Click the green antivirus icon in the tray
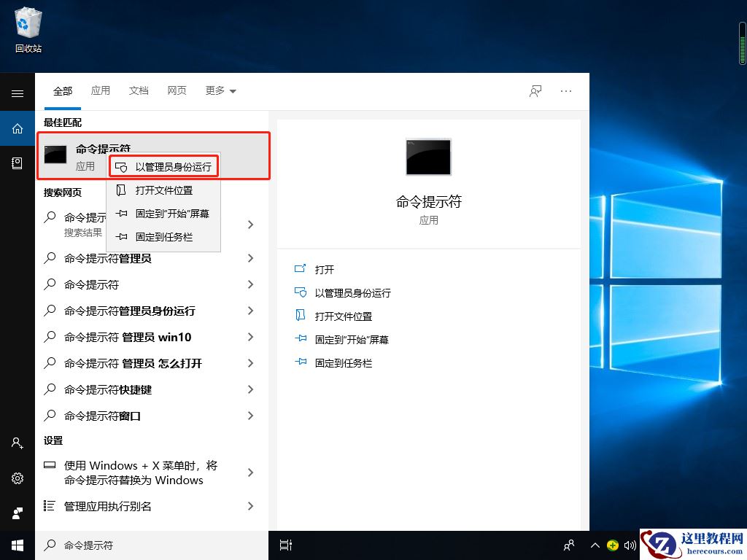The image size is (747, 560). click(x=614, y=545)
